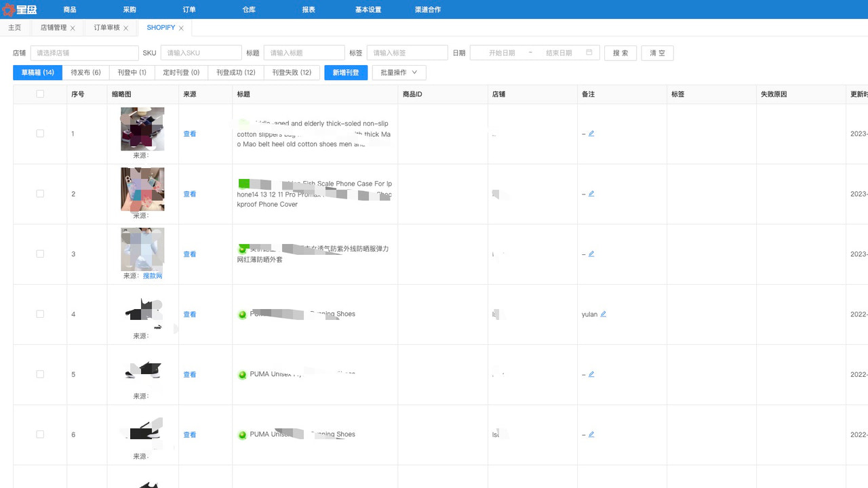Image resolution: width=868 pixels, height=488 pixels.
Task: Open the phone case thumbnail in row 2
Action: coord(142,189)
